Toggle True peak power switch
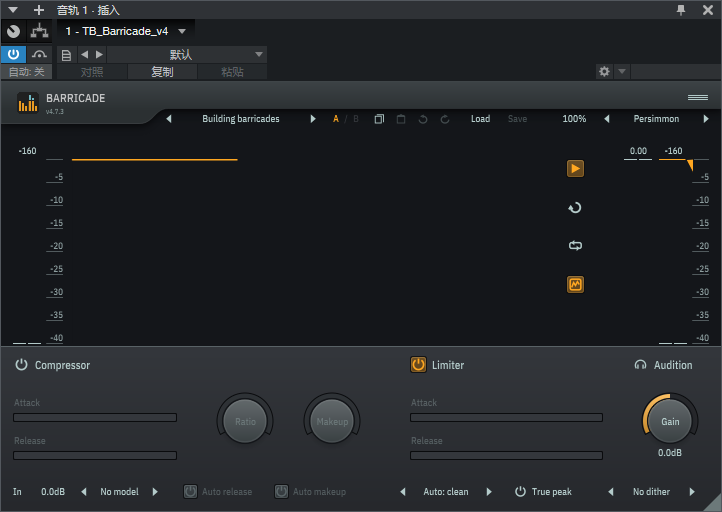Viewport: 722px width, 512px height. click(520, 492)
